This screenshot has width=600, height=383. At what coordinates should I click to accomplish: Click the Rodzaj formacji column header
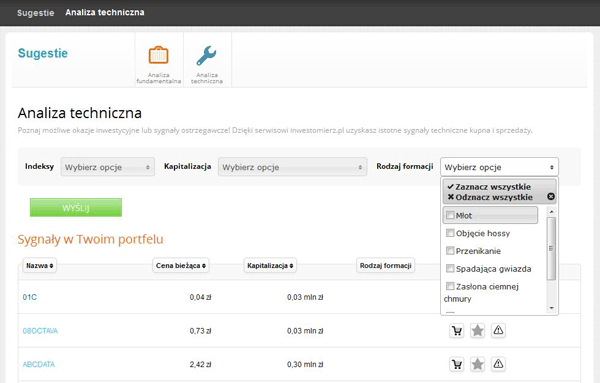[385, 266]
